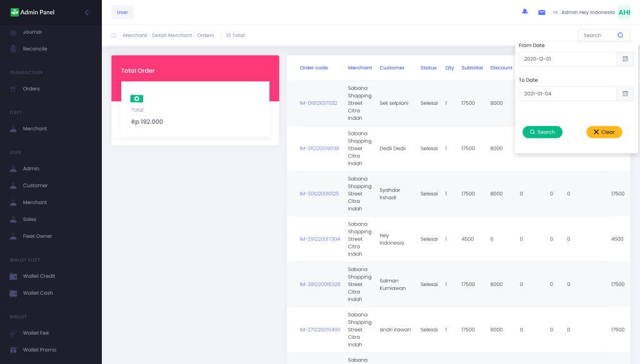
Task: Open the To Date calendar picker icon
Action: (x=625, y=94)
